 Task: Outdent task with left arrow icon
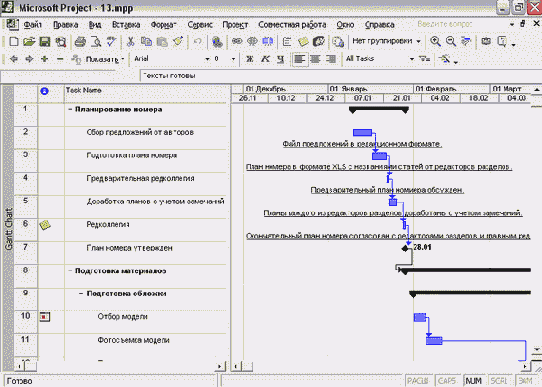tap(14, 59)
